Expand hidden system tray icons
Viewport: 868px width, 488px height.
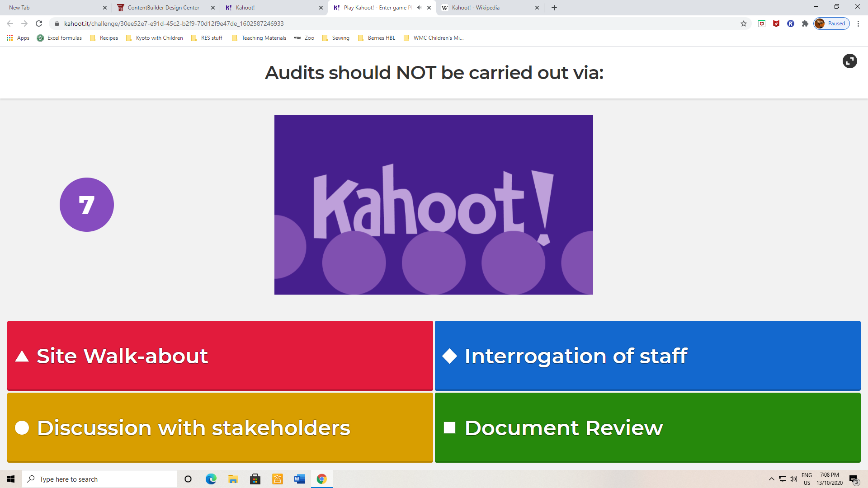(771, 479)
